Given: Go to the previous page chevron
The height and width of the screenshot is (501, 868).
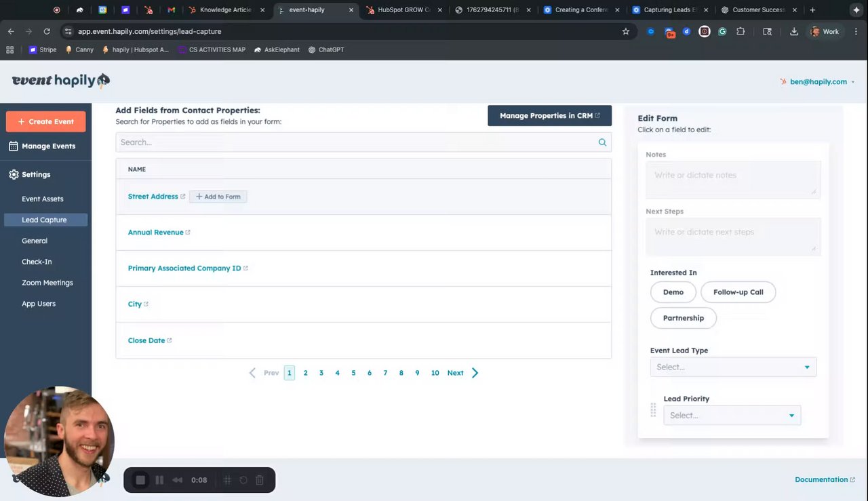Looking at the screenshot, I should coord(252,373).
